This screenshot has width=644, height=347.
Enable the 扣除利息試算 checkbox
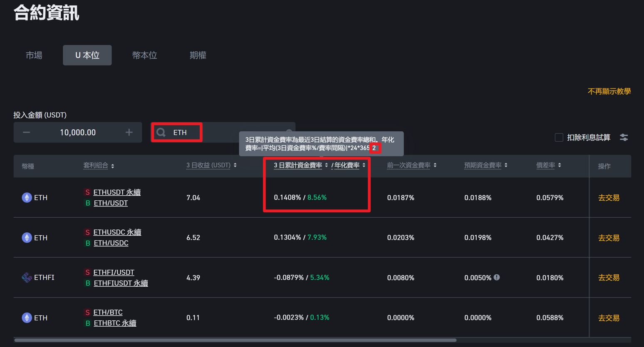pos(559,138)
